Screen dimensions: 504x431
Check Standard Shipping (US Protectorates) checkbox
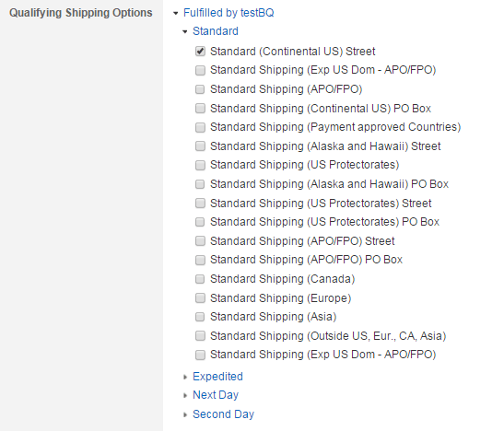[x=200, y=165]
